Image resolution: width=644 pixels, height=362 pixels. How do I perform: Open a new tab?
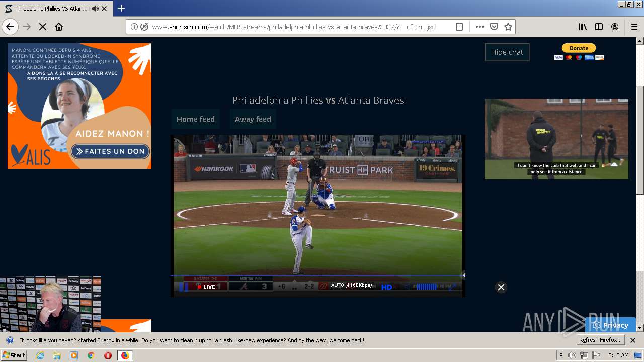click(x=121, y=8)
